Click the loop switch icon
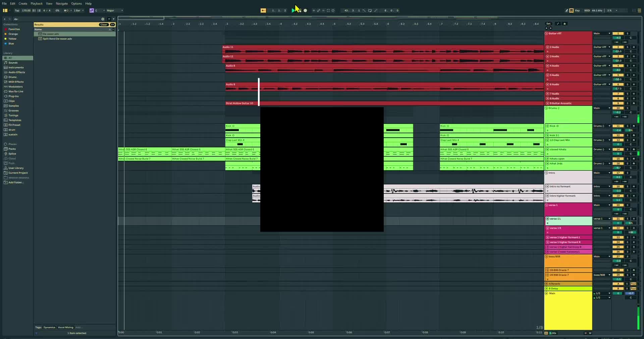 click(x=370, y=10)
